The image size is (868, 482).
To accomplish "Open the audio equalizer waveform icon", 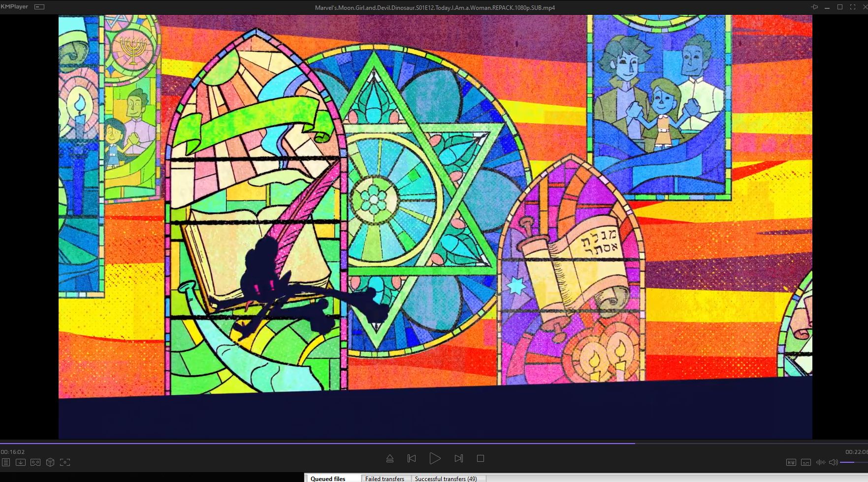I will [820, 462].
